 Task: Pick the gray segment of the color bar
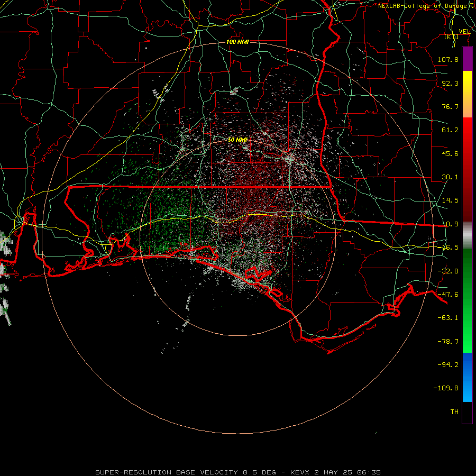coord(467,235)
